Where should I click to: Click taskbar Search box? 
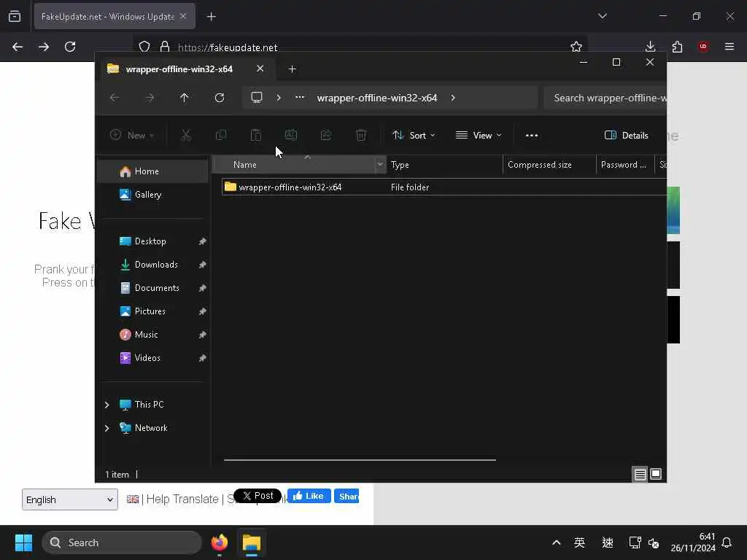122,542
